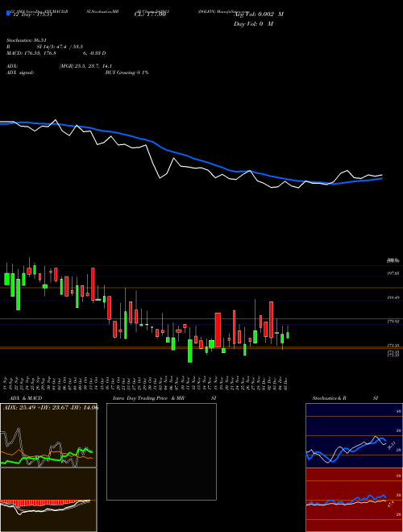Click the empty intraday trading price panel
Viewport: 403px width, 532px height.
coord(161,451)
